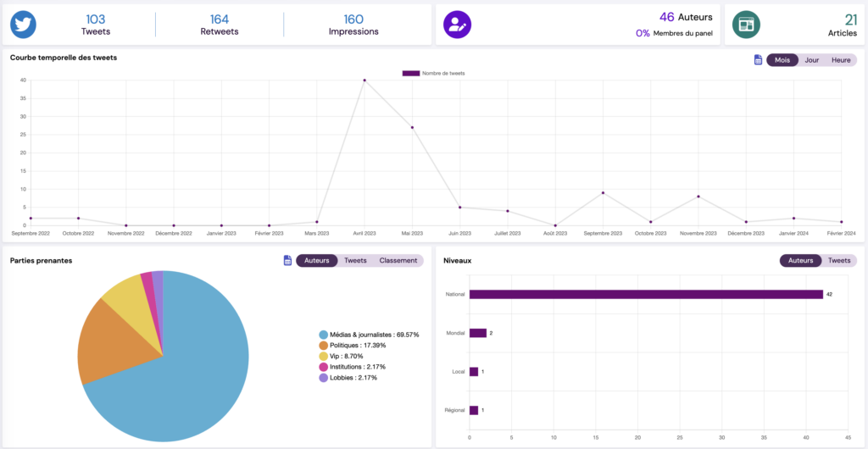Click the Twitter bird icon
Screen dimensions: 868x449
(24, 25)
